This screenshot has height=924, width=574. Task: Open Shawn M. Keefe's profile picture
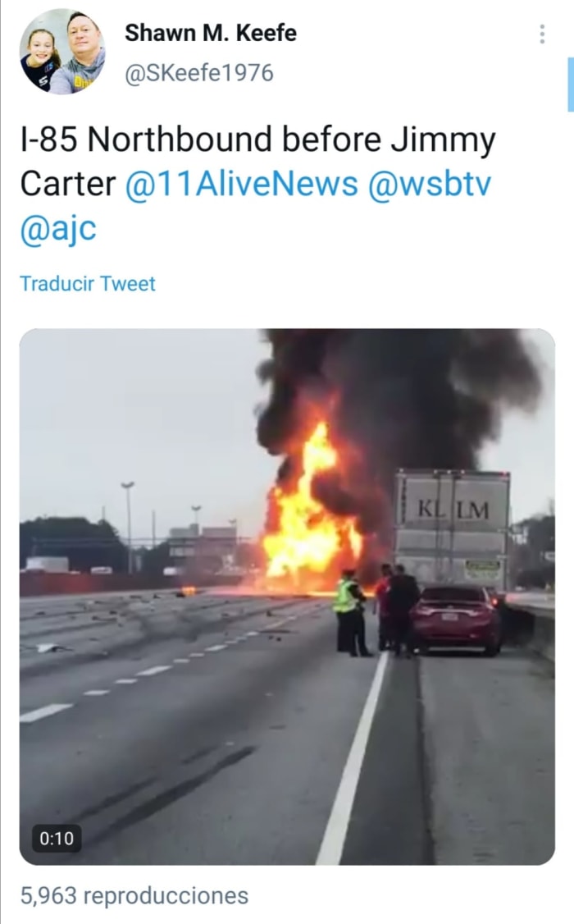(62, 52)
